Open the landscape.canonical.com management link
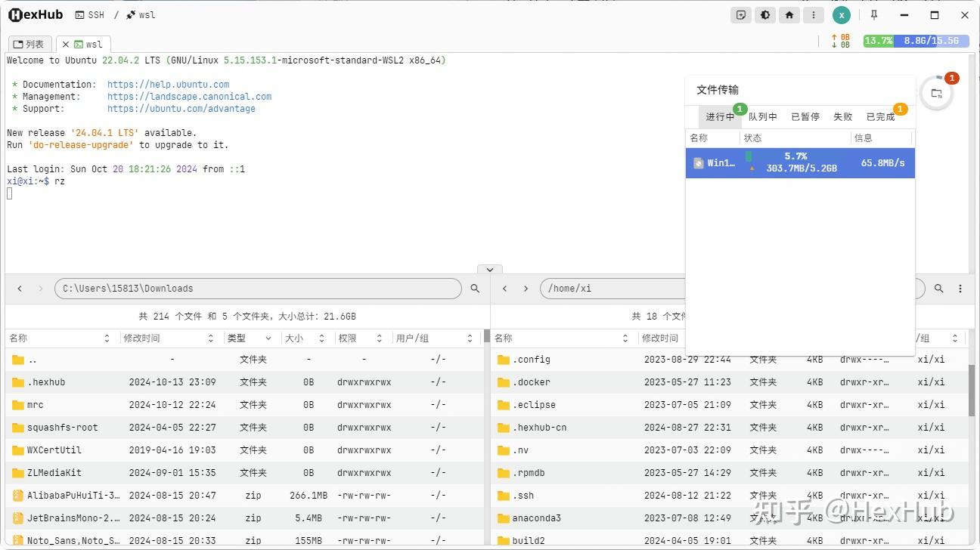 [x=189, y=96]
